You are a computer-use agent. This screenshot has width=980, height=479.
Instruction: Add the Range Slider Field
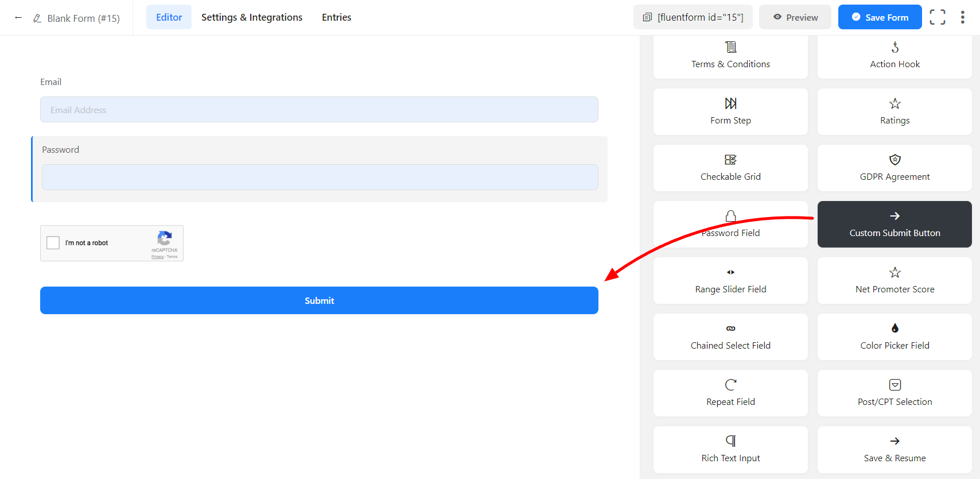730,280
